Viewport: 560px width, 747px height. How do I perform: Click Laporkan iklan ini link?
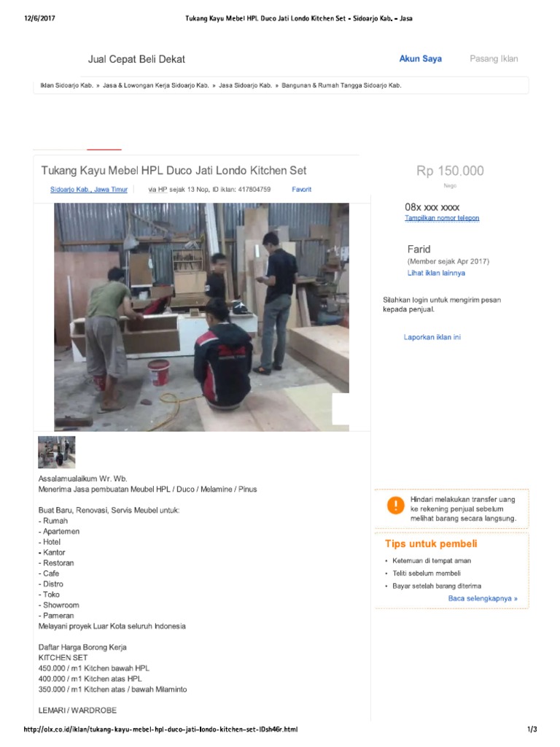[432, 337]
